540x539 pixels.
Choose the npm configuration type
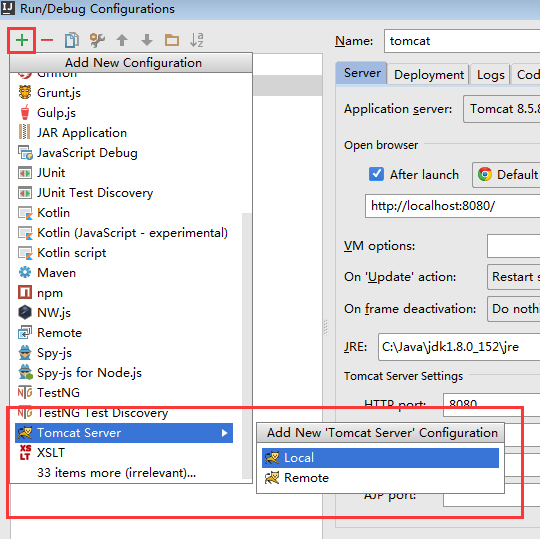coord(125,292)
